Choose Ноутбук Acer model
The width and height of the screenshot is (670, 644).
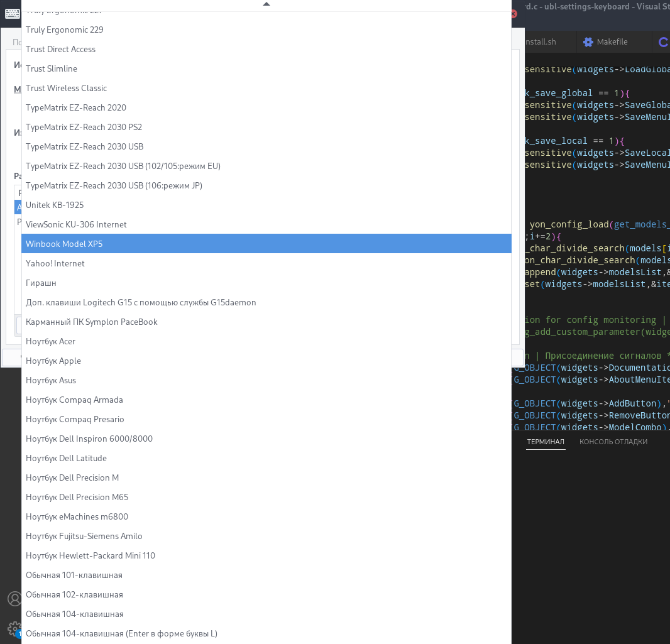[266, 342]
